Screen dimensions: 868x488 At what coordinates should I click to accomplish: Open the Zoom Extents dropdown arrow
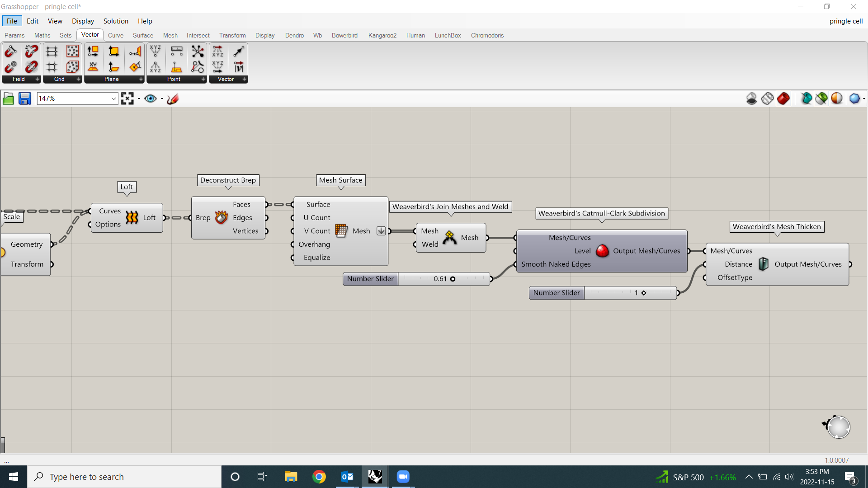tap(139, 99)
